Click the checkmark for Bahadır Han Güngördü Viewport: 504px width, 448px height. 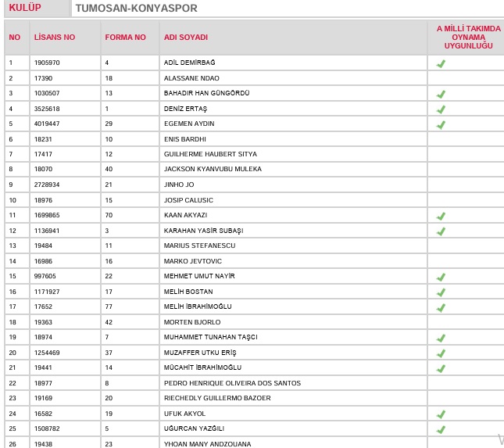441,94
